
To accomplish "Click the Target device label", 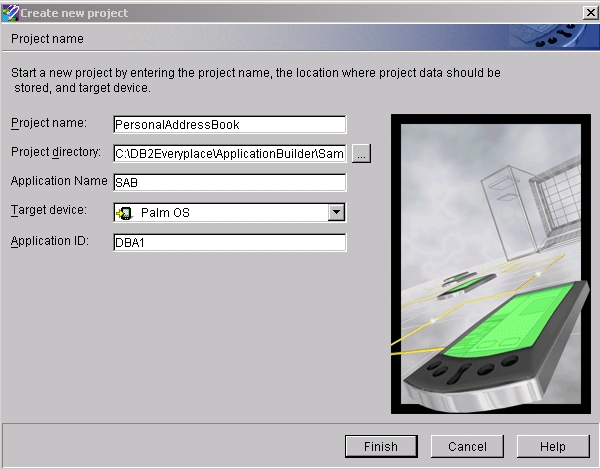I will coord(49,210).
